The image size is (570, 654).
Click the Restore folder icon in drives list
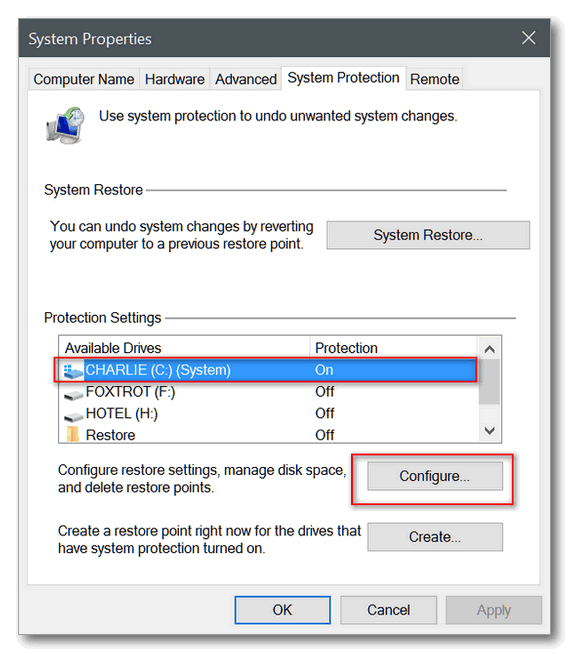pos(73,434)
